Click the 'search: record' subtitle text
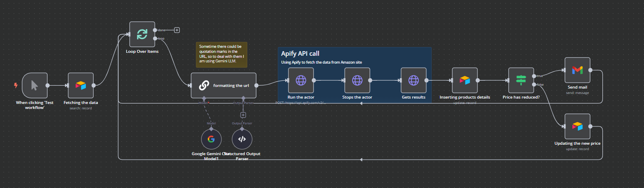 point(81,108)
